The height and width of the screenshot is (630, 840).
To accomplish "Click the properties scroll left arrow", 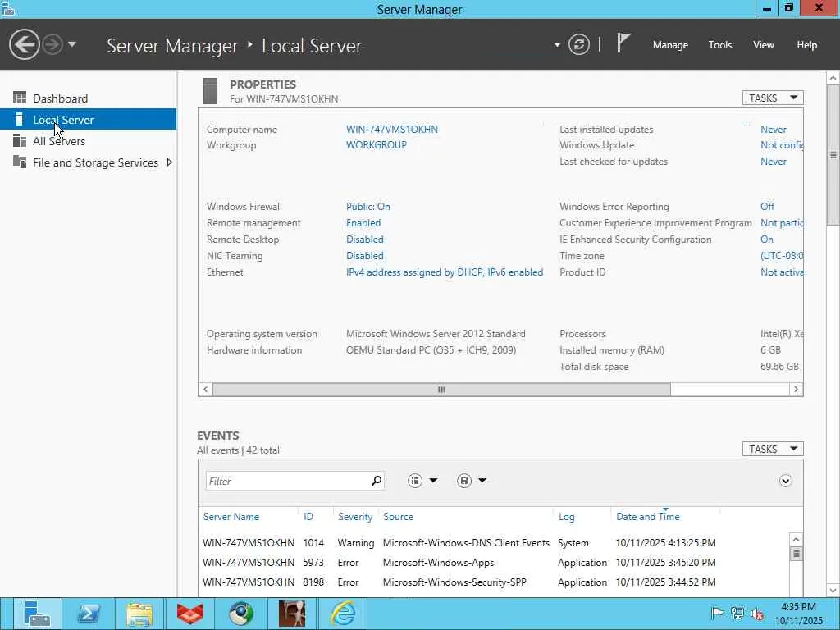I will click(x=206, y=390).
